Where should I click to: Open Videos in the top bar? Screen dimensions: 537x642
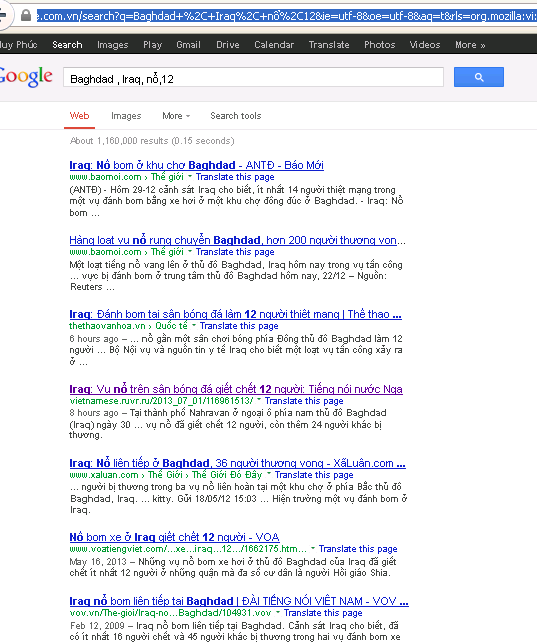point(425,45)
